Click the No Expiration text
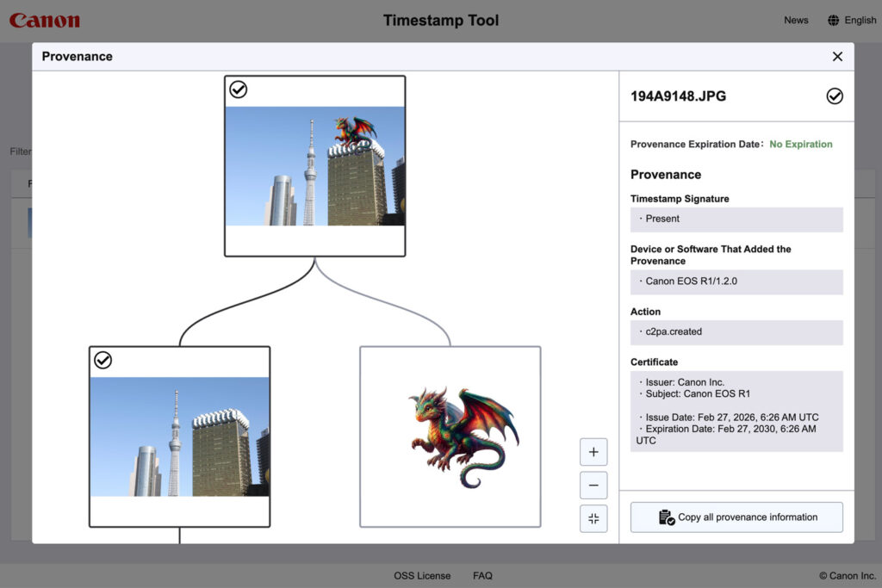Viewport: 882px width, 588px height. [x=800, y=144]
